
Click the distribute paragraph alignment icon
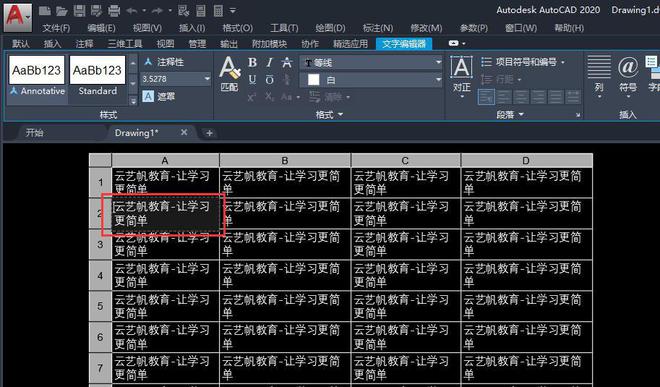pos(573,97)
